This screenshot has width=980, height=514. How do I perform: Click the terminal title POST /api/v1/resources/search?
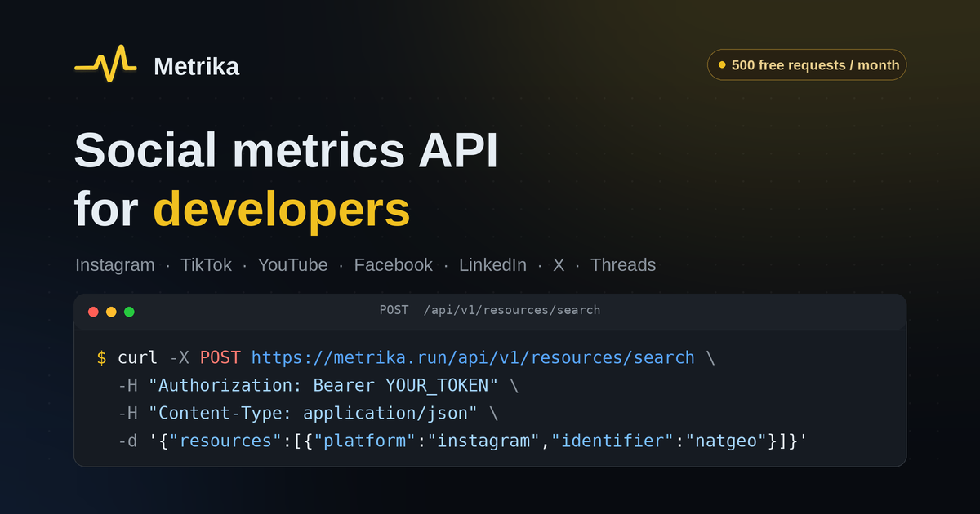coord(490,310)
